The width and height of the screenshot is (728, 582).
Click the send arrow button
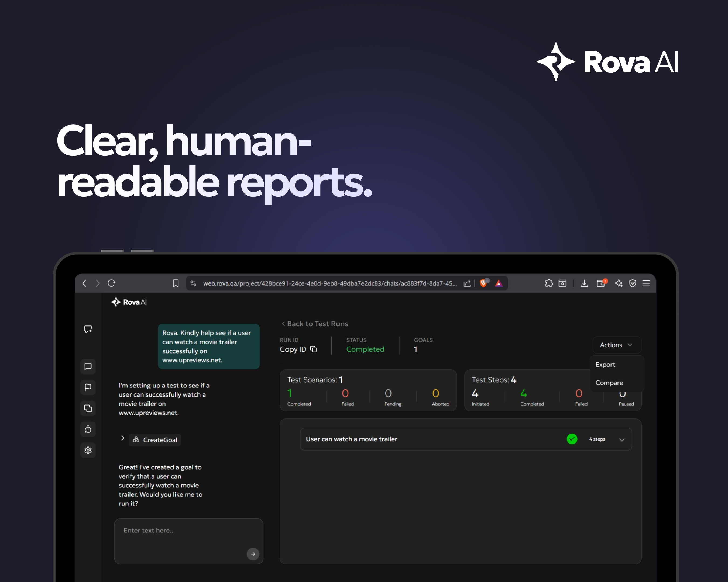click(x=253, y=554)
